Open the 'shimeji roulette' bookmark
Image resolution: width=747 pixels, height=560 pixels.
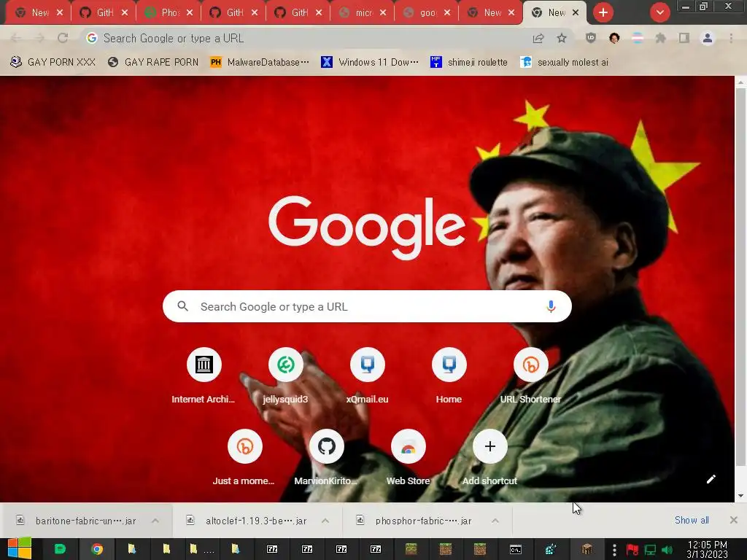click(469, 62)
